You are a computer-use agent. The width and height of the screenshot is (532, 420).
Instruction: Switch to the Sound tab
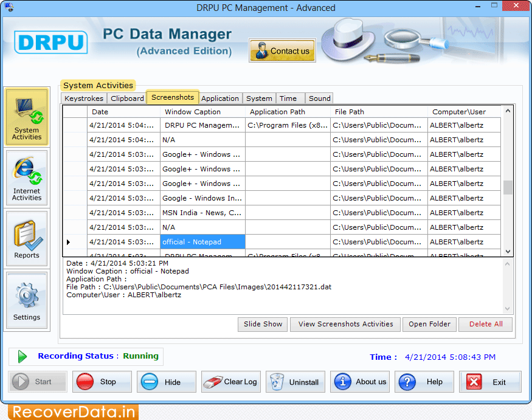click(x=319, y=98)
